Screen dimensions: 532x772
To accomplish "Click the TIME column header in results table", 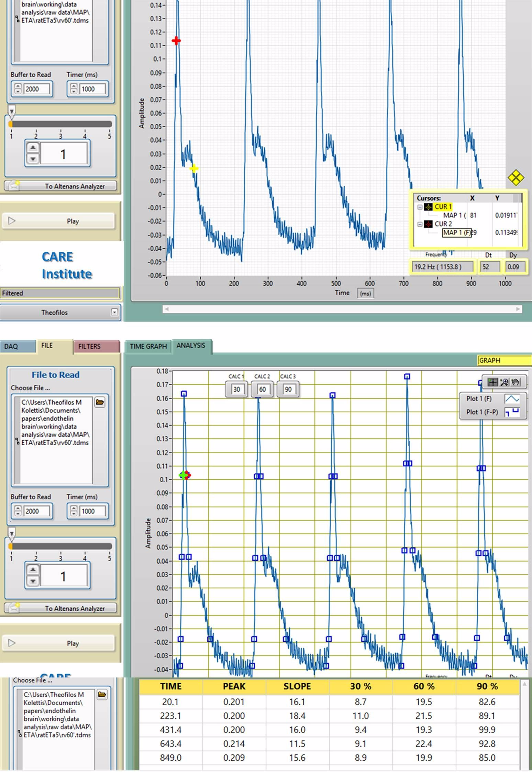I will 171,686.
